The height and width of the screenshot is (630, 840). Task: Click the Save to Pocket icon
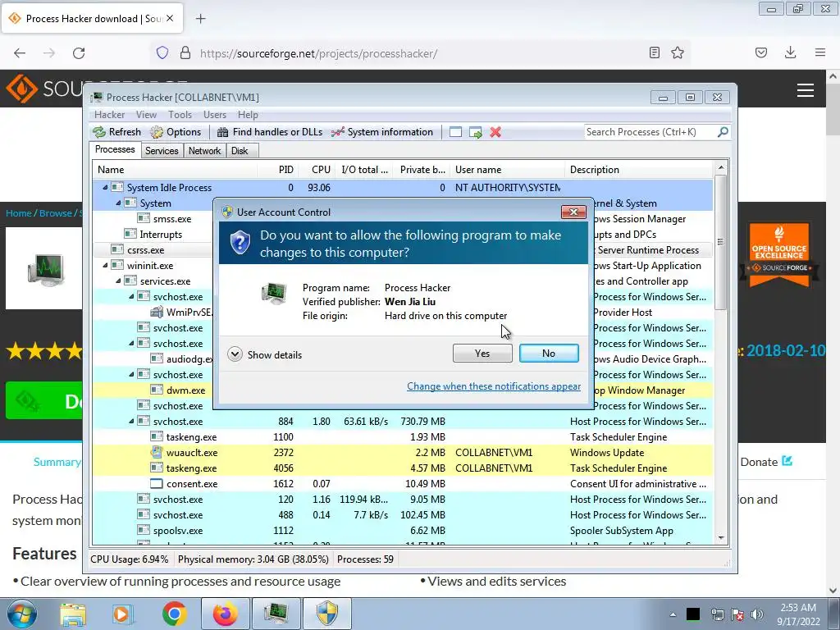(x=761, y=52)
